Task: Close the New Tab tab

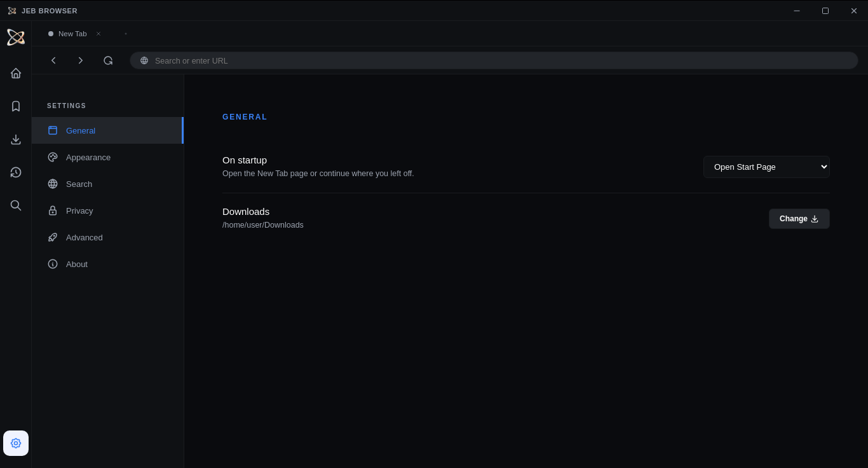Action: pos(98,33)
